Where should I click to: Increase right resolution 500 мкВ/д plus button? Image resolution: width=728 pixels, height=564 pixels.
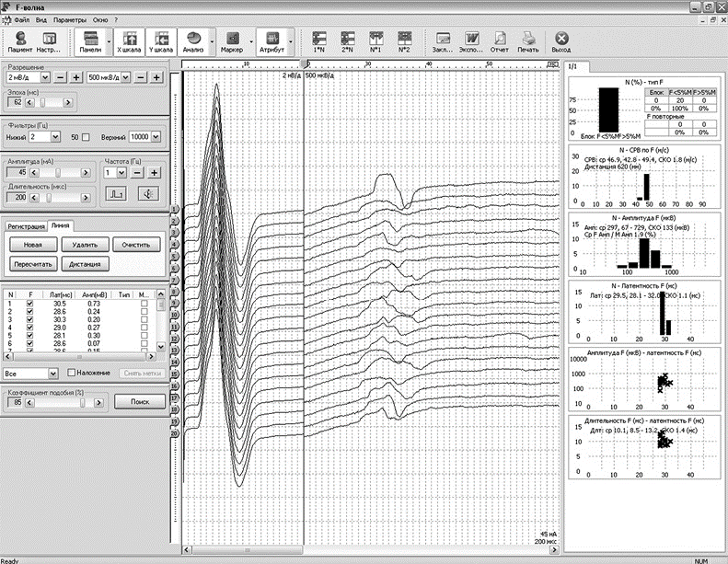click(x=156, y=77)
